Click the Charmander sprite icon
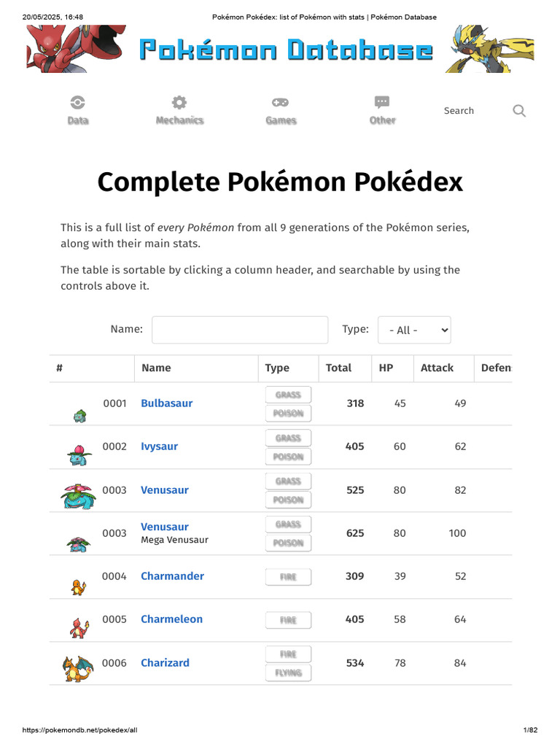 tap(79, 586)
